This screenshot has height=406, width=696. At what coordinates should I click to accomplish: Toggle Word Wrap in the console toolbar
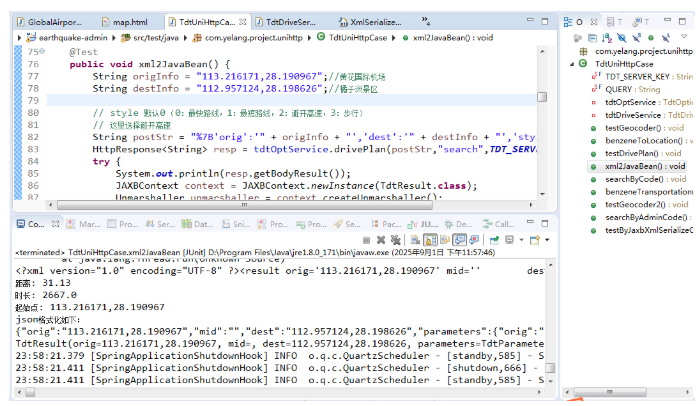tap(445, 240)
